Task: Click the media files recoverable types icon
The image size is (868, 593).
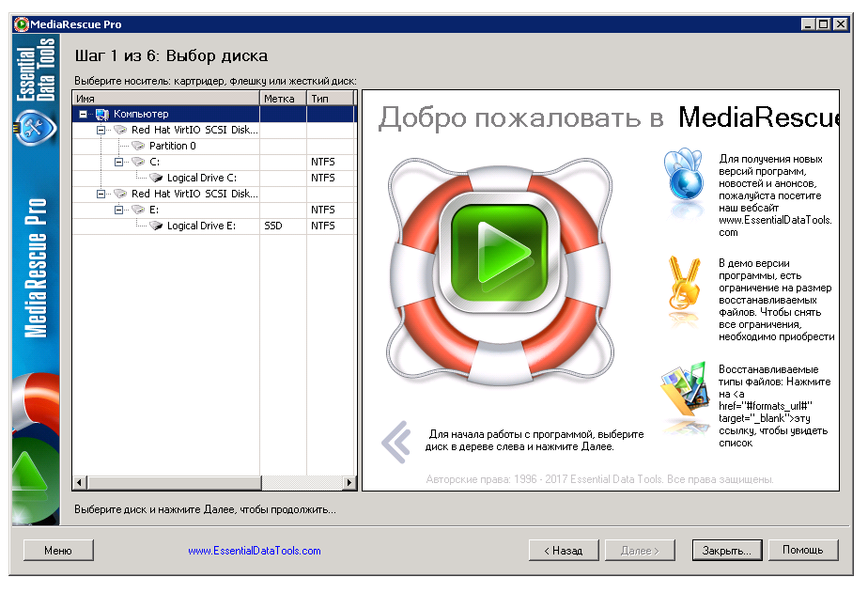Action: [x=686, y=389]
